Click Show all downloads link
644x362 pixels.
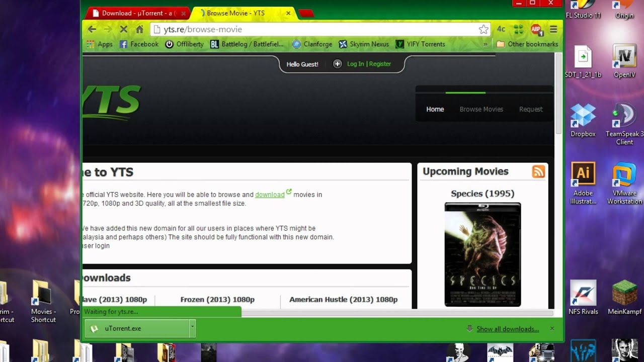[508, 329]
